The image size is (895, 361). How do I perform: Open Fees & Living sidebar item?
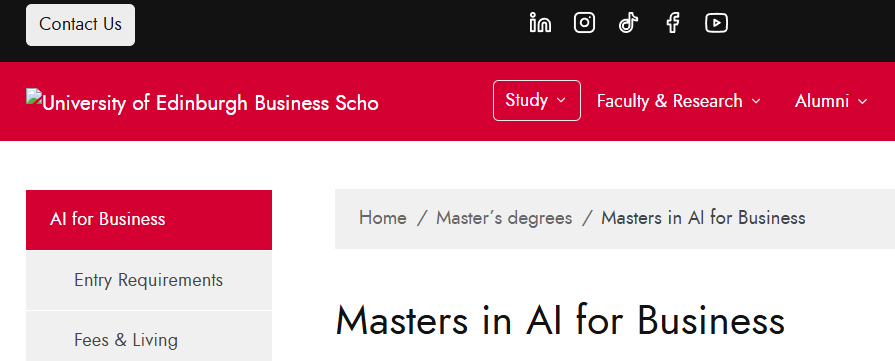(x=149, y=337)
